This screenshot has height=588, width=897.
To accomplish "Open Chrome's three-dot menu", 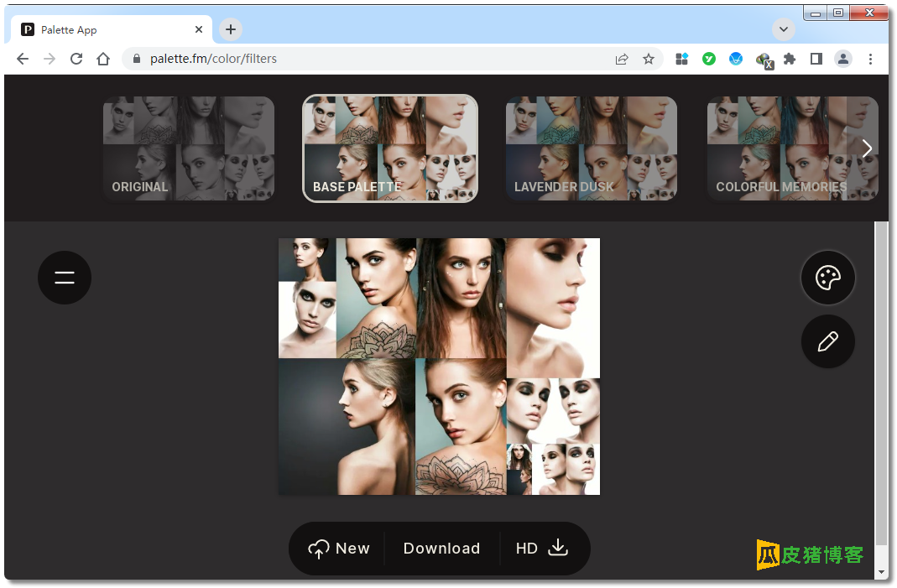I will click(870, 59).
